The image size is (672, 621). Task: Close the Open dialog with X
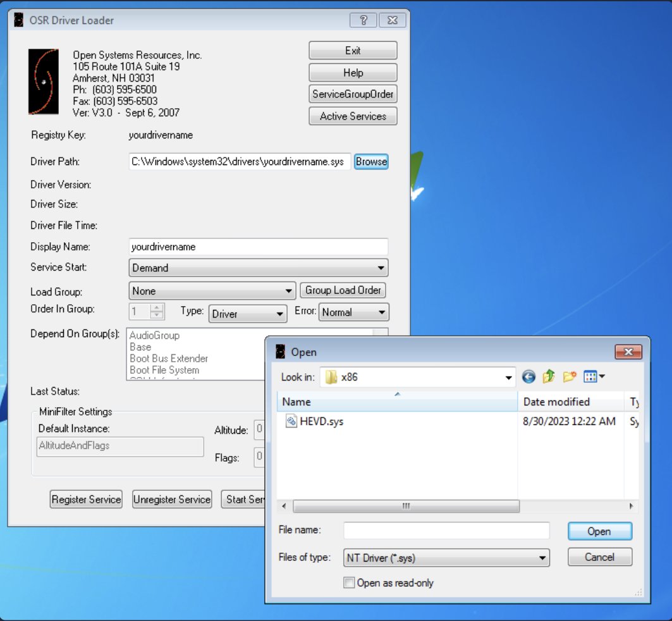[628, 352]
